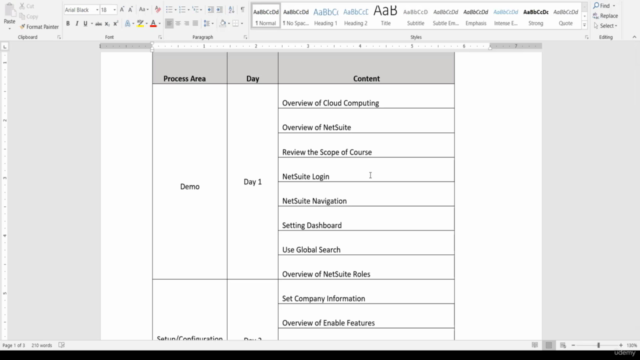
Task: Click the '210 words' word count
Action: (42, 345)
